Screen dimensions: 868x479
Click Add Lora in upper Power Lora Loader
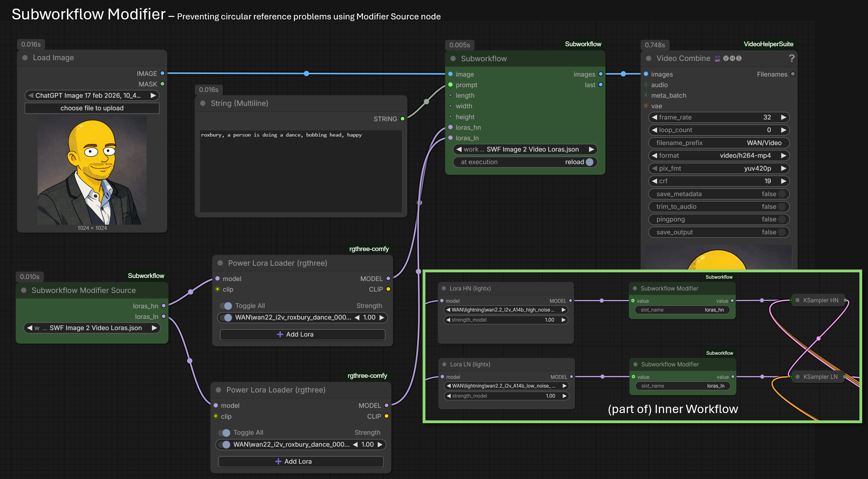pos(302,334)
